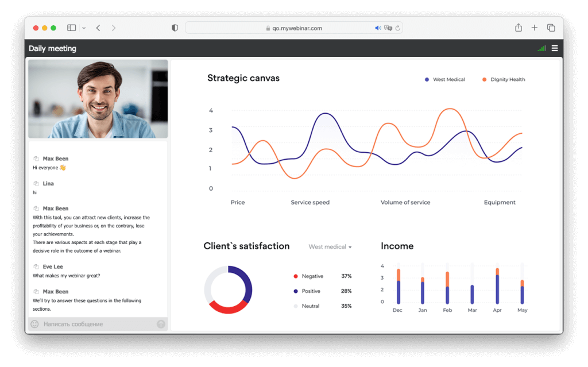Open the emoji picker smiley icon
588x367 pixels.
point(34,324)
